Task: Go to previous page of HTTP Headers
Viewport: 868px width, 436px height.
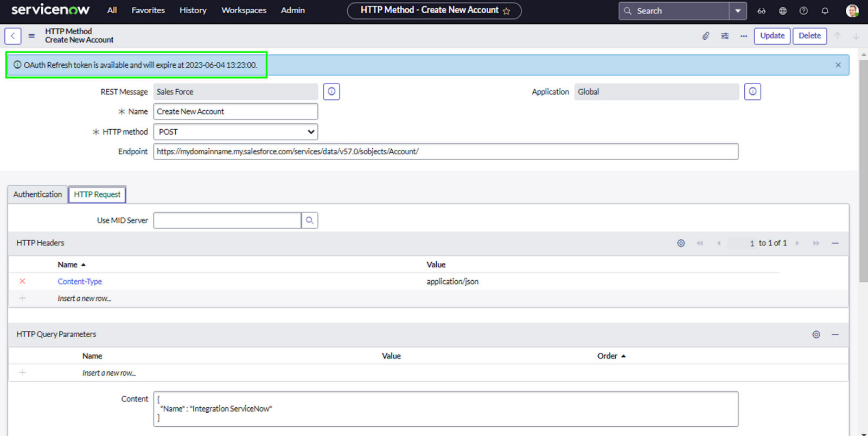Action: (x=719, y=243)
